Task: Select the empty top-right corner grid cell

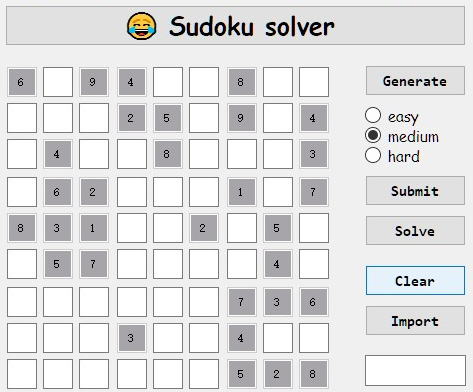Action: [314, 82]
